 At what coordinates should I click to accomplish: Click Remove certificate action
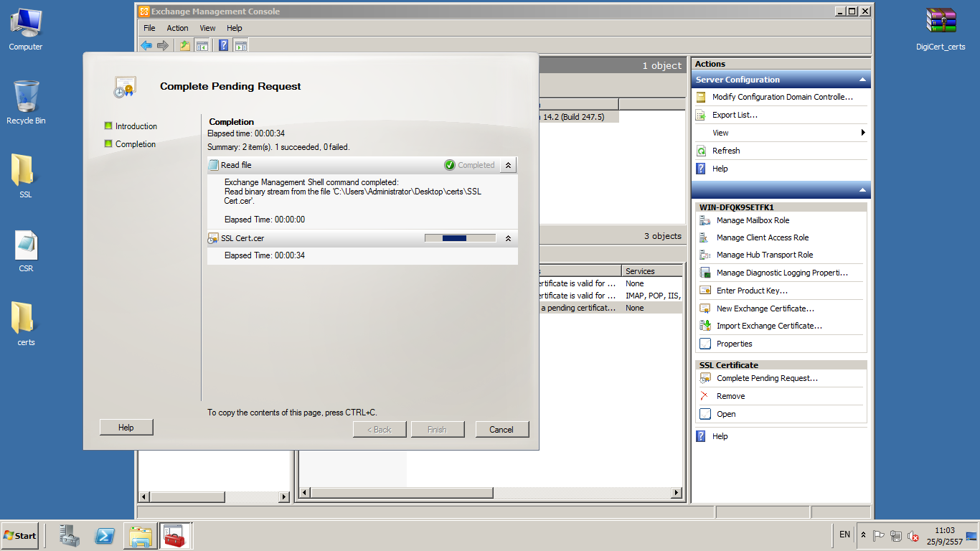pyautogui.click(x=730, y=396)
